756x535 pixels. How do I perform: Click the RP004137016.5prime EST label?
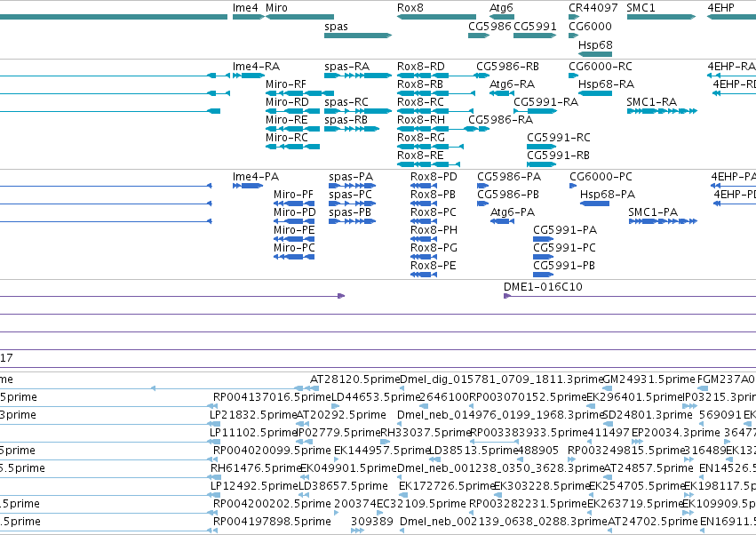[x=273, y=397]
